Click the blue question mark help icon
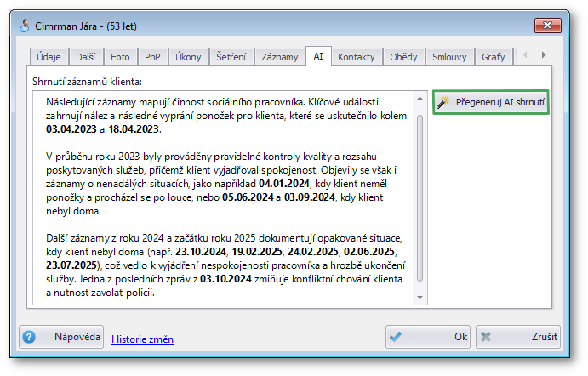Viewport: 588px width, 376px height. click(30, 337)
